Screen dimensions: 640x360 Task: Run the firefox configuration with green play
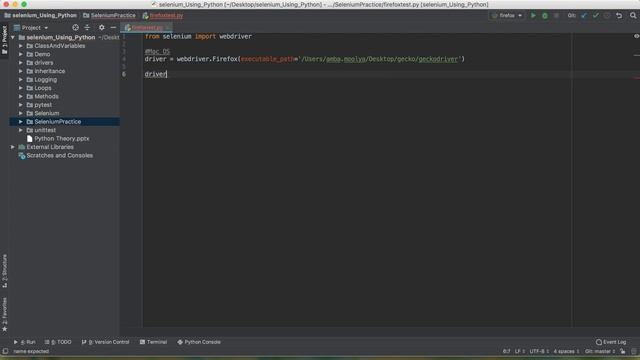point(533,16)
